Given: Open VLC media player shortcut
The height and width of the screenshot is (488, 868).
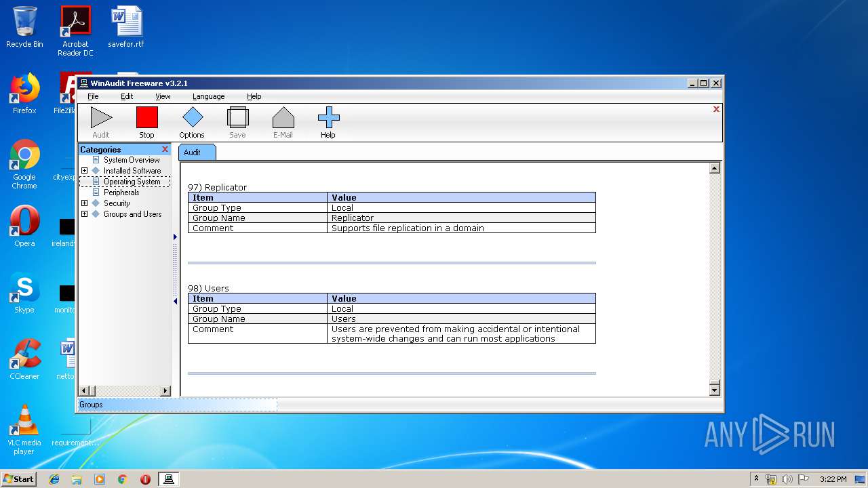Looking at the screenshot, I should click(24, 430).
